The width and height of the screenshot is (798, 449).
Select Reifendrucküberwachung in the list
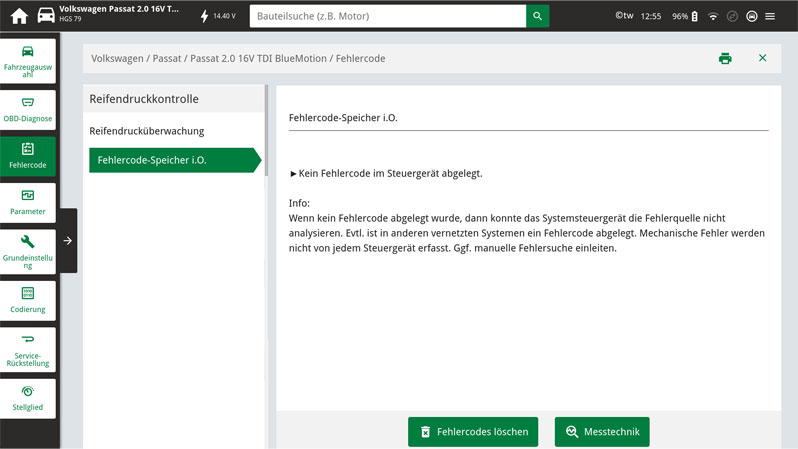click(147, 131)
